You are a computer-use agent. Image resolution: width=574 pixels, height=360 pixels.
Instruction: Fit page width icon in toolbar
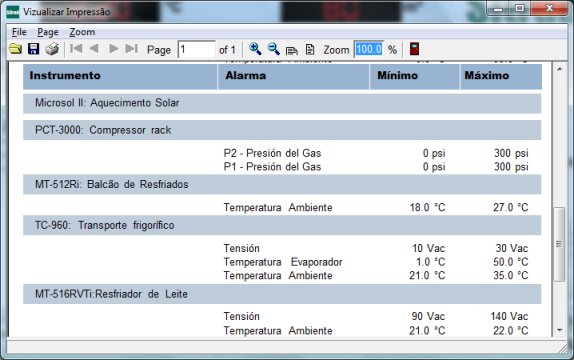292,50
